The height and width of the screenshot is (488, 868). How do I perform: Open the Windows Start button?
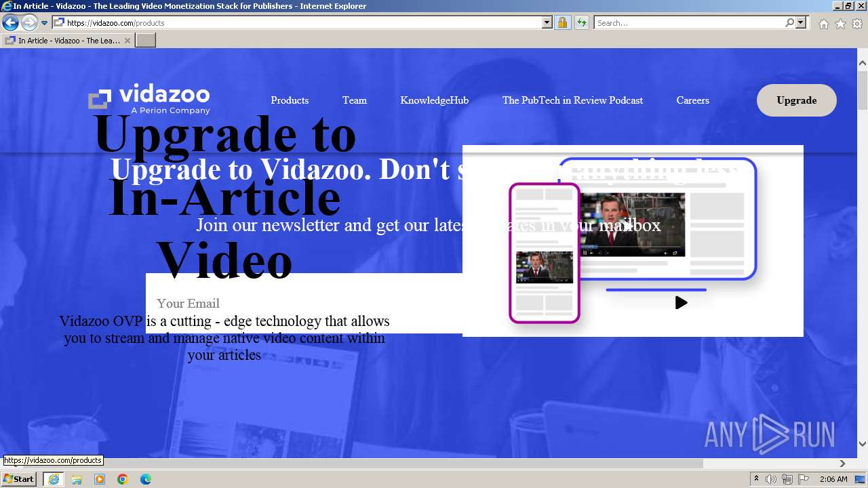(x=19, y=479)
